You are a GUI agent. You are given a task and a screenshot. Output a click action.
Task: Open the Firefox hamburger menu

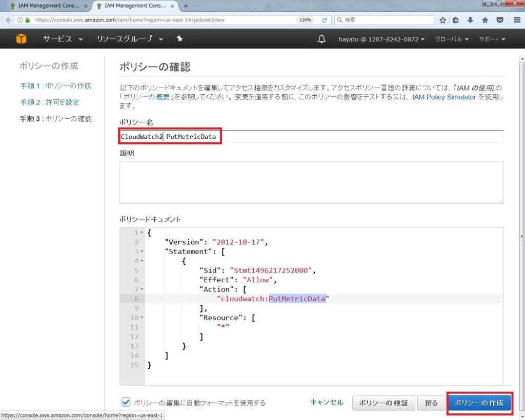click(x=517, y=20)
